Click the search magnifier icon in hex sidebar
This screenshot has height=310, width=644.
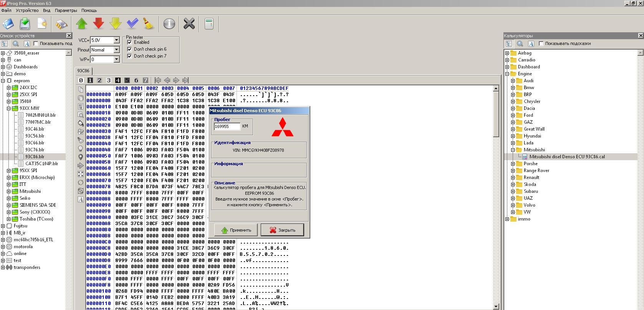pos(80,115)
